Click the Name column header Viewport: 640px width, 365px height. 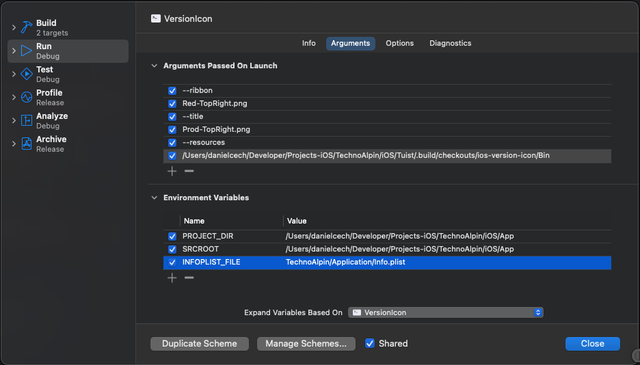[x=194, y=221]
